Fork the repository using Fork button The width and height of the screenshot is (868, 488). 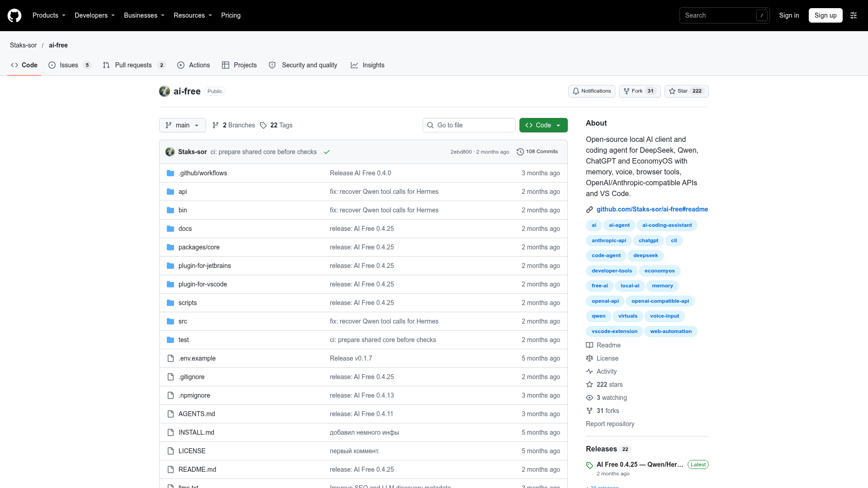(x=639, y=91)
